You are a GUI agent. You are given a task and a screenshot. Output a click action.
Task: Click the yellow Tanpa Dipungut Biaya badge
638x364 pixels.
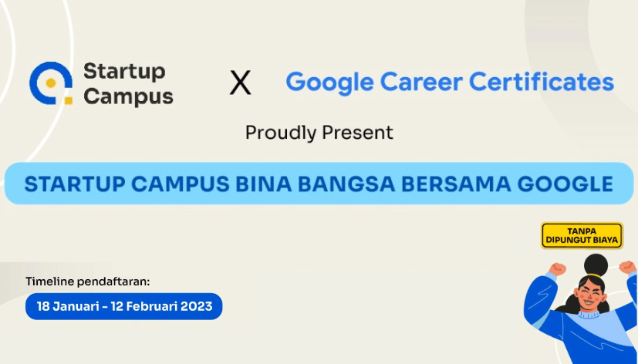582,235
